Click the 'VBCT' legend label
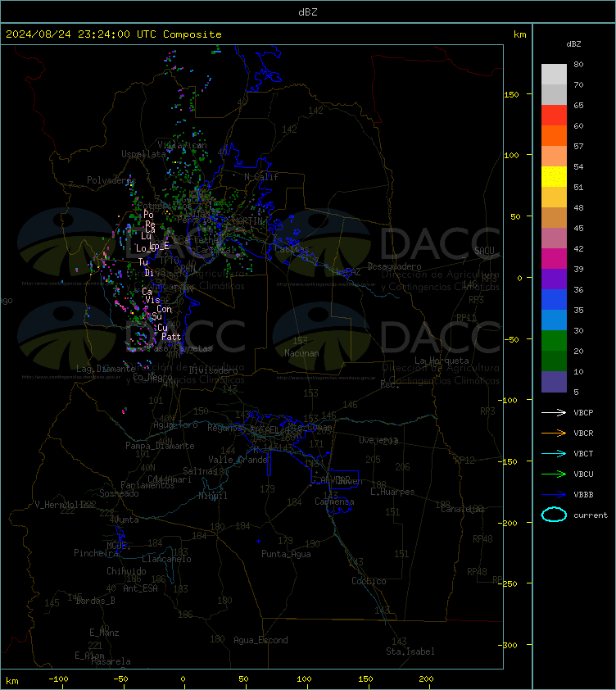 tap(583, 453)
